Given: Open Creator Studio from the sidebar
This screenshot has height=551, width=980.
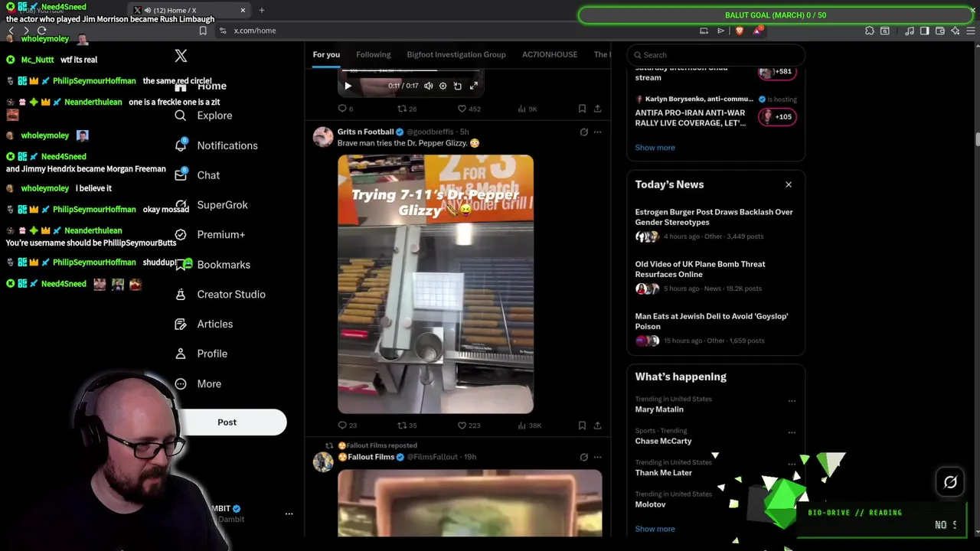Looking at the screenshot, I should pos(220,295).
